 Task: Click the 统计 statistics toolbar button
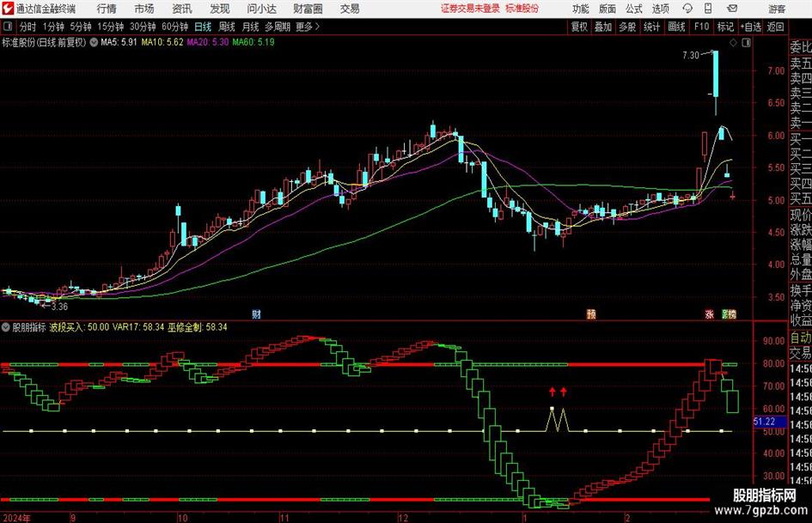pyautogui.click(x=651, y=27)
